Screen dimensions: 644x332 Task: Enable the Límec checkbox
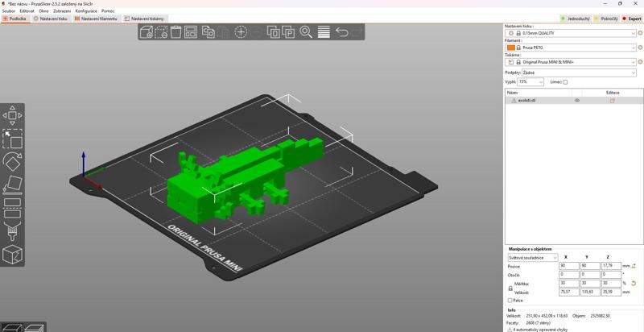click(565, 82)
